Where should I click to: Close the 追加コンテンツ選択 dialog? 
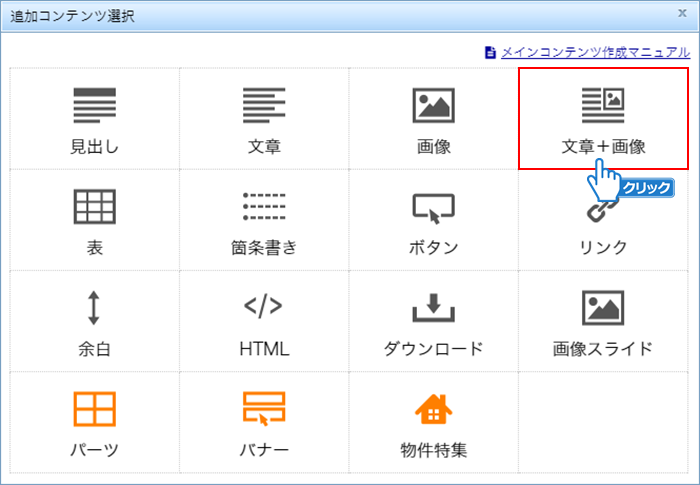click(682, 13)
